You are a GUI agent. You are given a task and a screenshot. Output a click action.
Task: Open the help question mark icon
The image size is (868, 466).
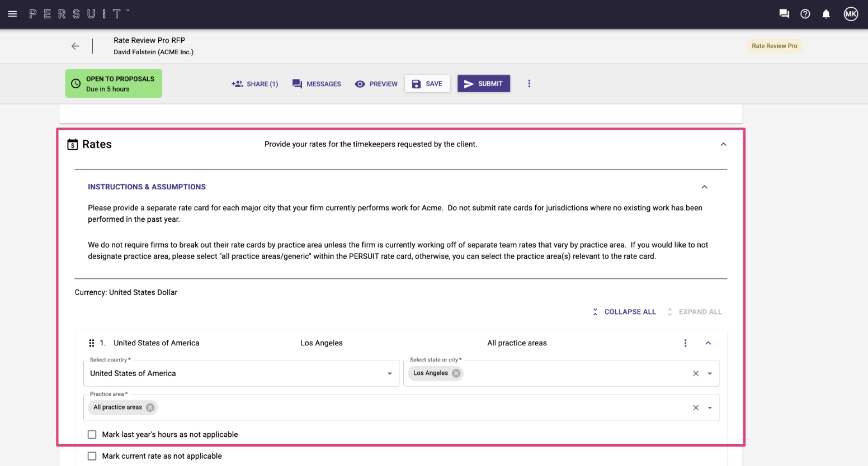805,14
